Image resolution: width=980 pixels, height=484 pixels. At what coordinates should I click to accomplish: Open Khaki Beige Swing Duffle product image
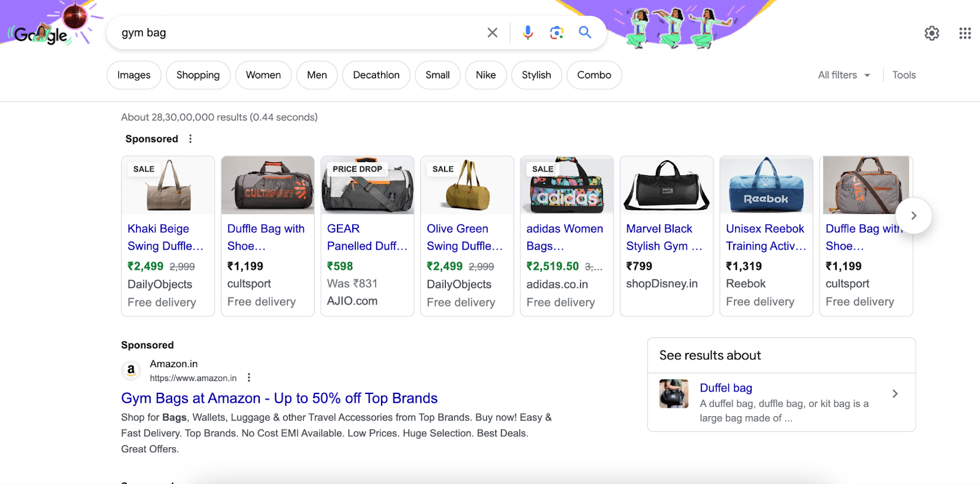click(x=168, y=185)
